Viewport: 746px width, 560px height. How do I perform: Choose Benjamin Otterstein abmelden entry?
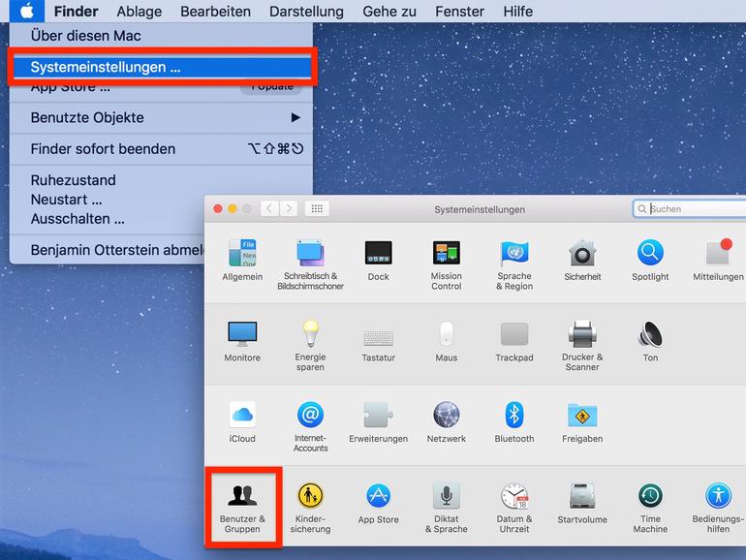[108, 250]
